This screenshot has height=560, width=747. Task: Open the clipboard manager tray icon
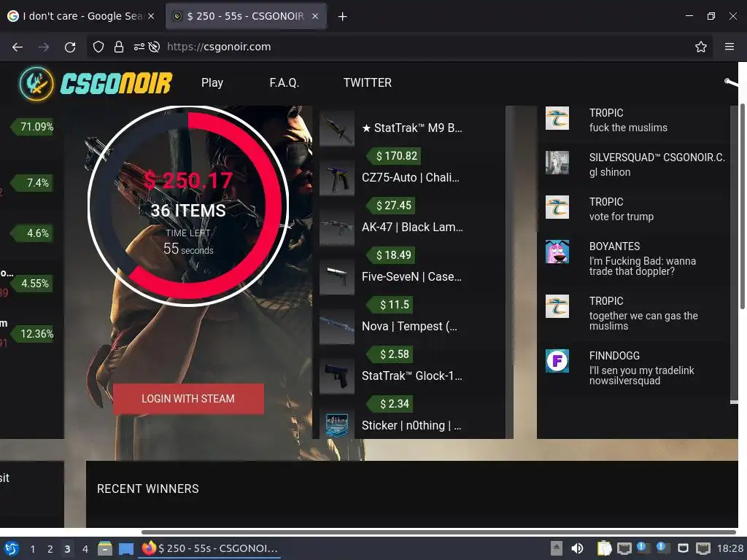pyautogui.click(x=603, y=548)
